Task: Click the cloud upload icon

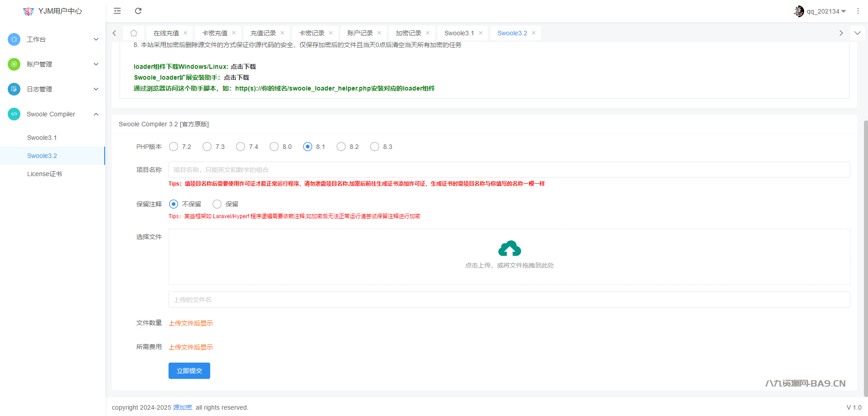Action: tap(509, 249)
